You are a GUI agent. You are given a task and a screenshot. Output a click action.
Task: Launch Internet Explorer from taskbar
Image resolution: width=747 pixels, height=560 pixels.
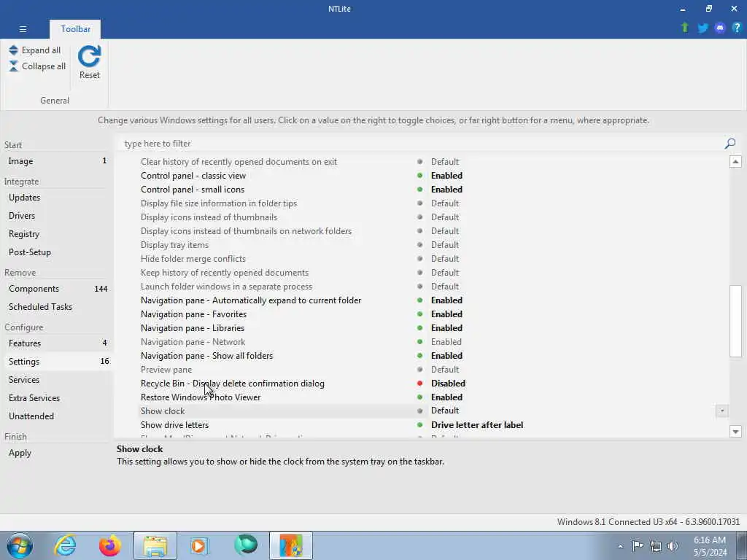pyautogui.click(x=65, y=545)
